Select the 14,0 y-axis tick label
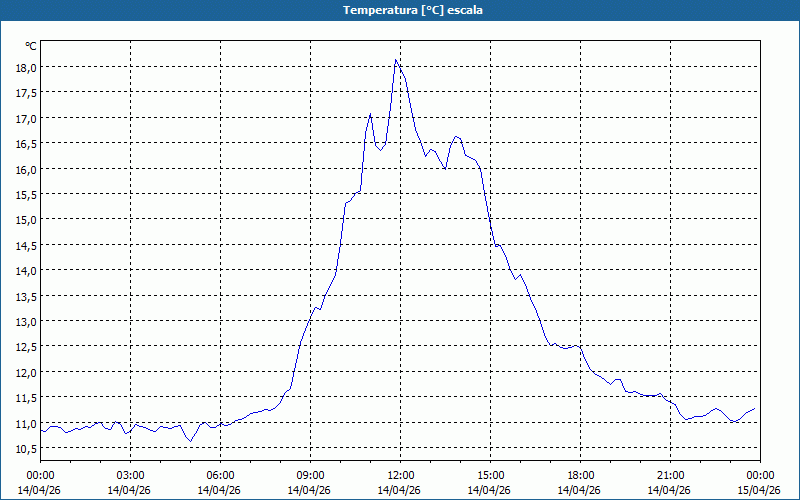Screen dimensions: 800x500 click(x=25, y=270)
